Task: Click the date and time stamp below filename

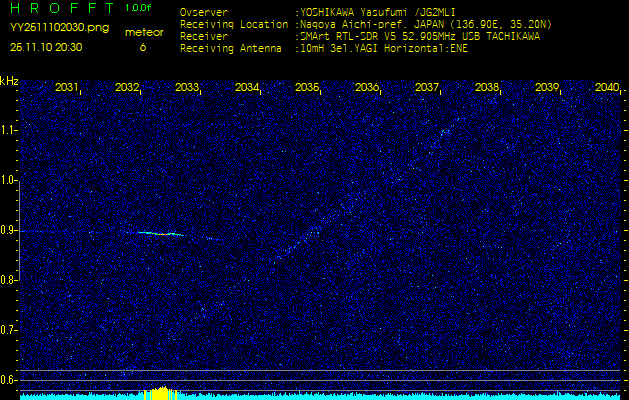Action: tap(46, 47)
